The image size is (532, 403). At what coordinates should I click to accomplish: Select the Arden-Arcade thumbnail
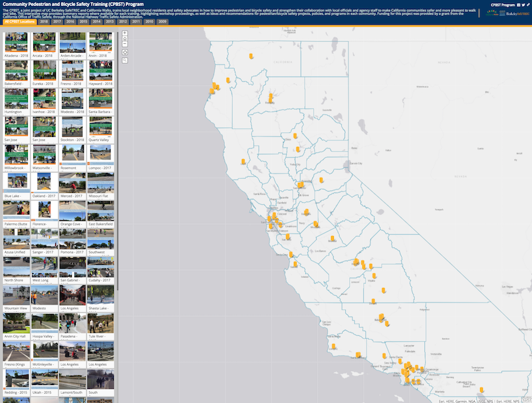click(72, 45)
